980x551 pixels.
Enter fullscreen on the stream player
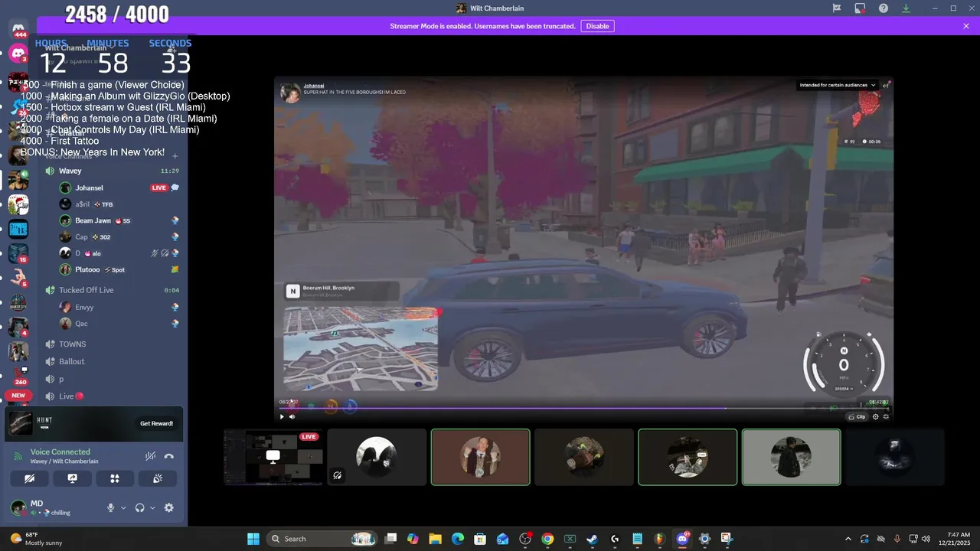pyautogui.click(x=886, y=417)
